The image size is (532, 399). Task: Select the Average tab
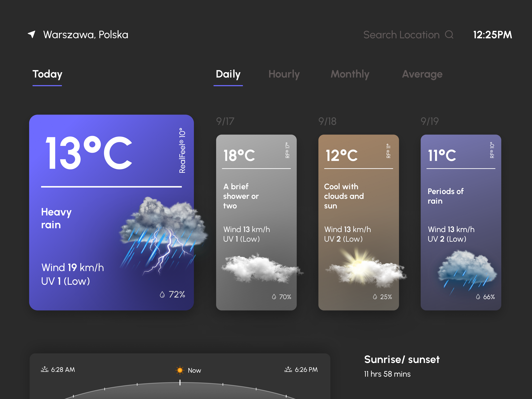click(x=422, y=74)
